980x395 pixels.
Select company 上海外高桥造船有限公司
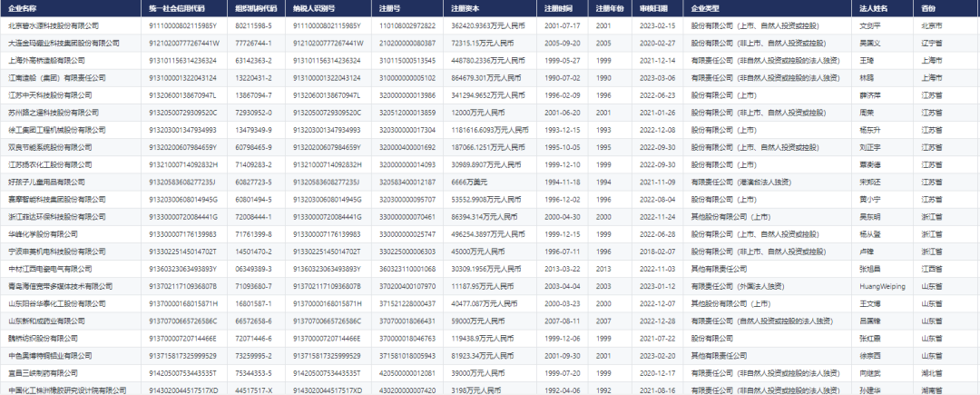click(46, 61)
